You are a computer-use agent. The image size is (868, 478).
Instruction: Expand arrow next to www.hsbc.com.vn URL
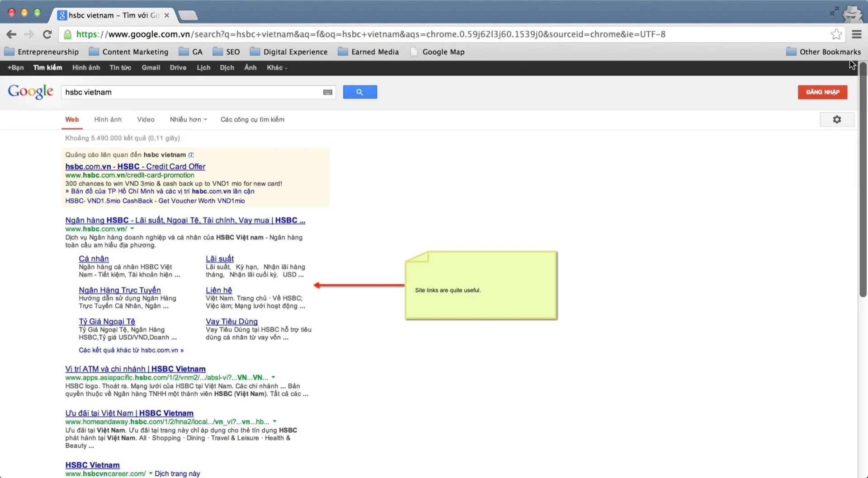click(x=132, y=229)
